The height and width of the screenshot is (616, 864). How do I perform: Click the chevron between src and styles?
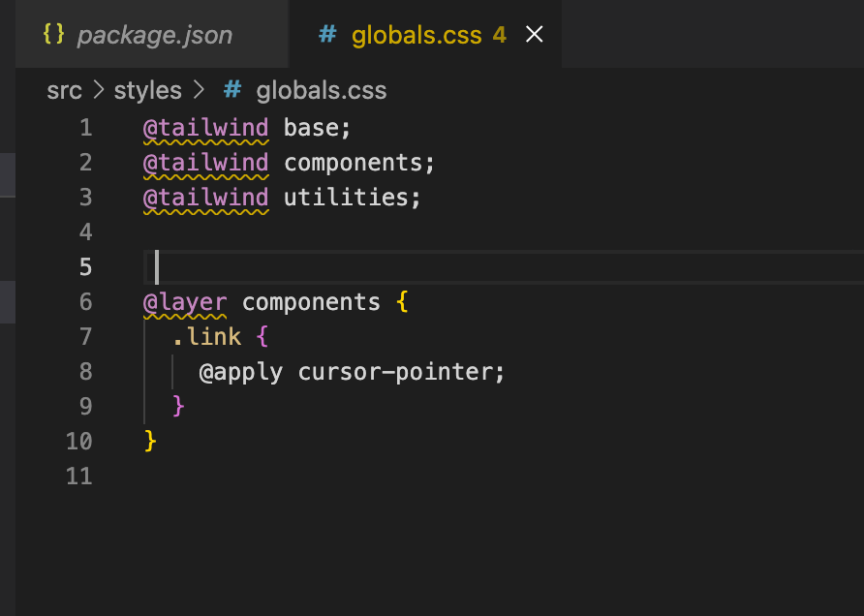click(98, 91)
